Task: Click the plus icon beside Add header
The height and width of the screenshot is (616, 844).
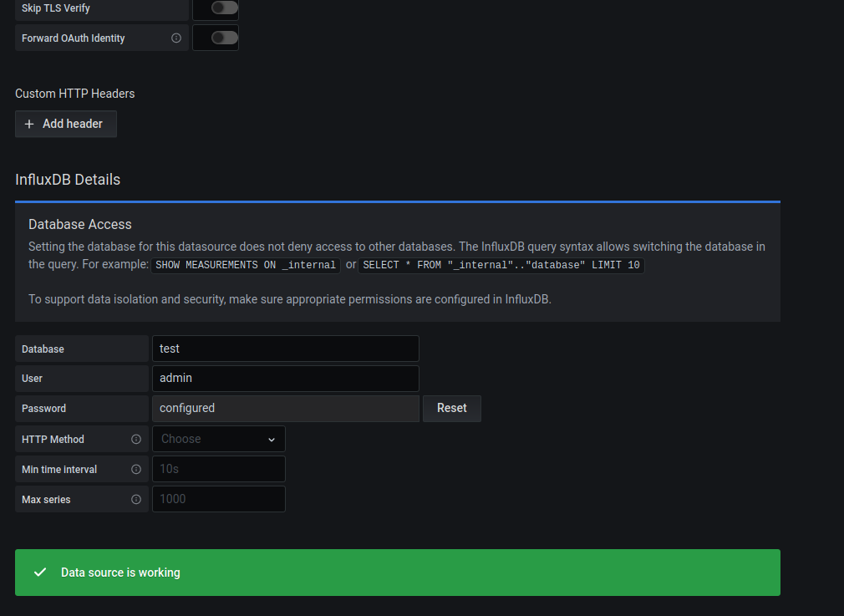Action: (x=29, y=124)
